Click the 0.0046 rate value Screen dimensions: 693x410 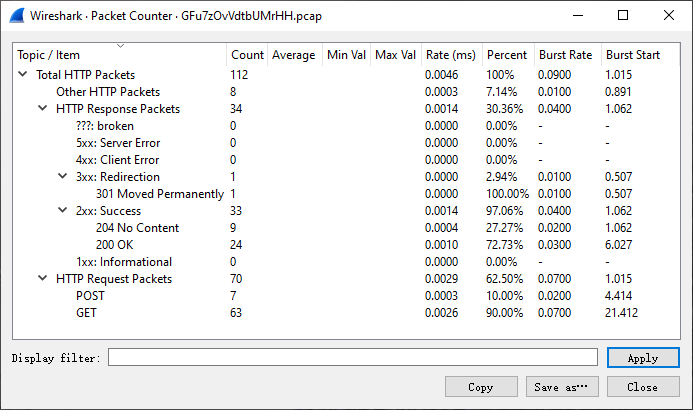(441, 75)
